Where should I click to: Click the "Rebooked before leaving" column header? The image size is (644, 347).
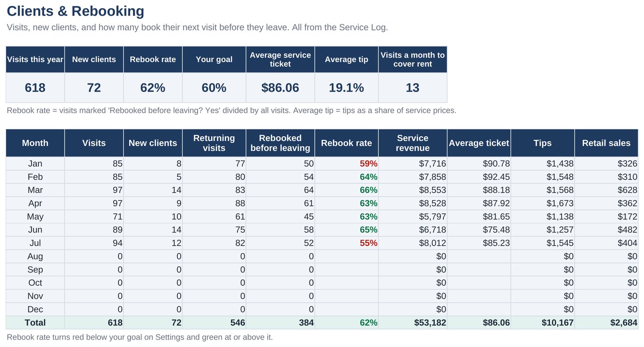280,143
